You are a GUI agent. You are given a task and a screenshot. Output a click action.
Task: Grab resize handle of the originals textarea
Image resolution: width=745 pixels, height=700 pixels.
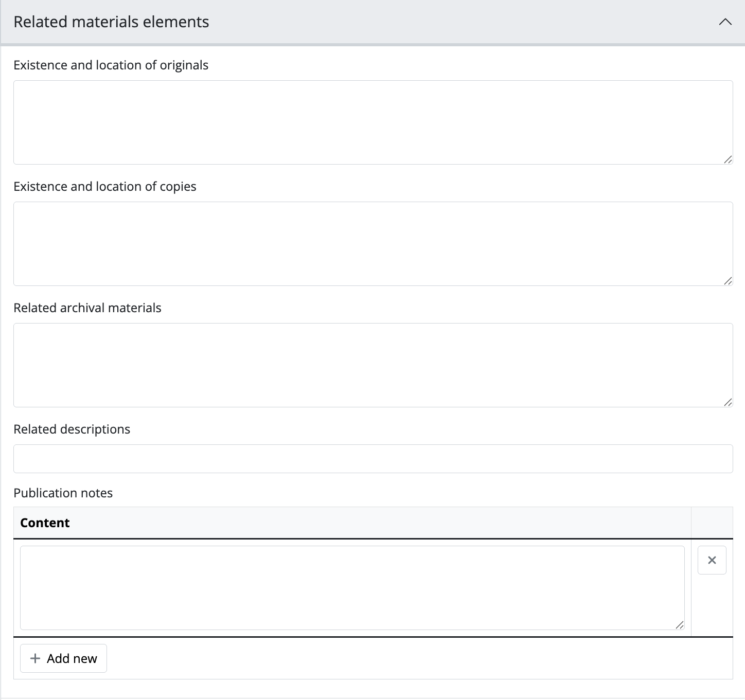[x=728, y=159]
